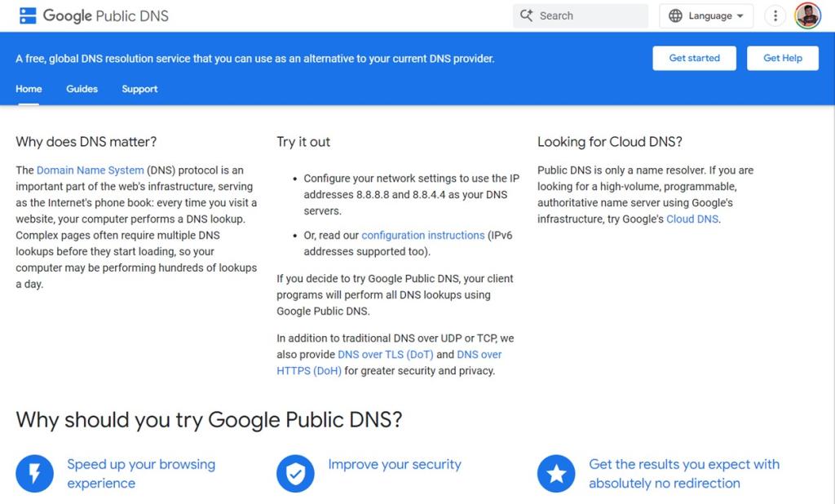The width and height of the screenshot is (835, 504).
Task: Open the configuration instructions link
Action: tap(423, 235)
